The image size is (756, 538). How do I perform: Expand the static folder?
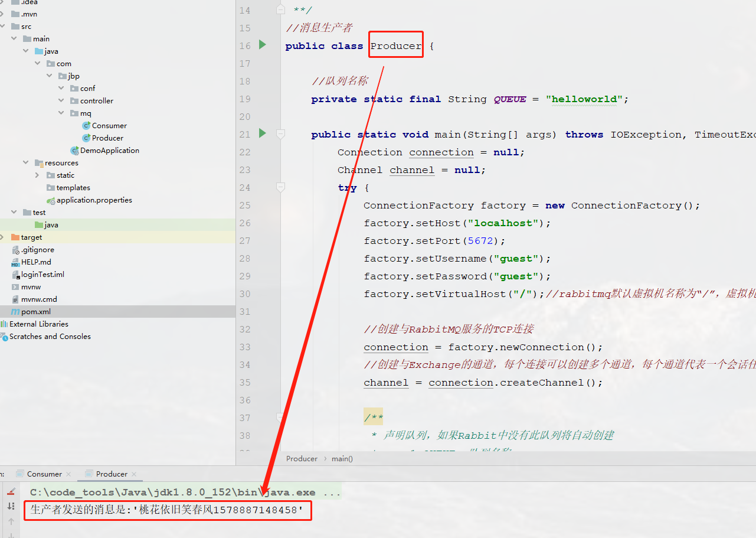pyautogui.click(x=38, y=175)
